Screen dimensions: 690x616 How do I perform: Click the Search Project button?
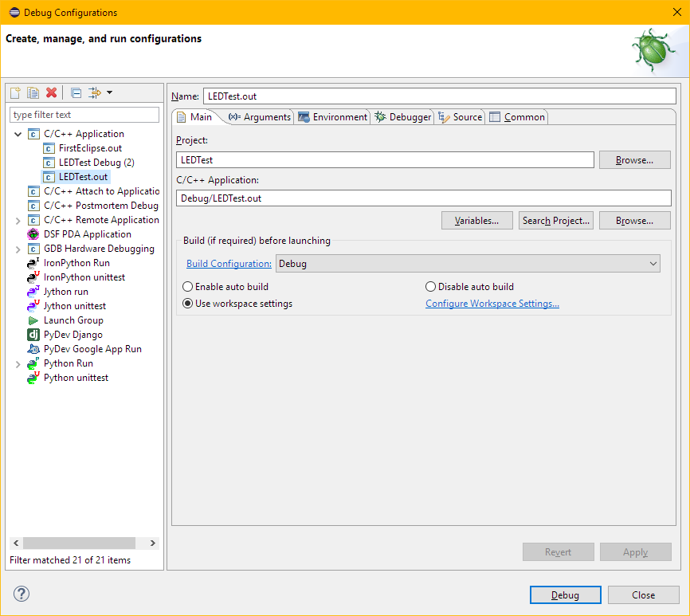[x=556, y=221]
